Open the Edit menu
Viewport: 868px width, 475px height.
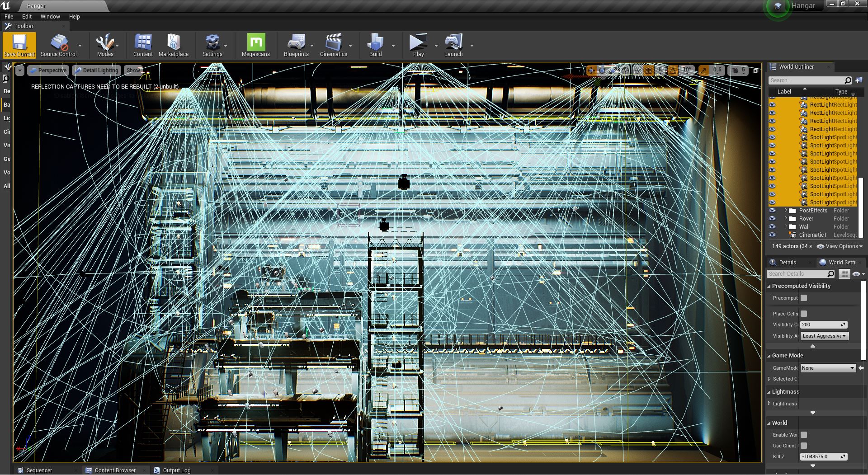[27, 17]
